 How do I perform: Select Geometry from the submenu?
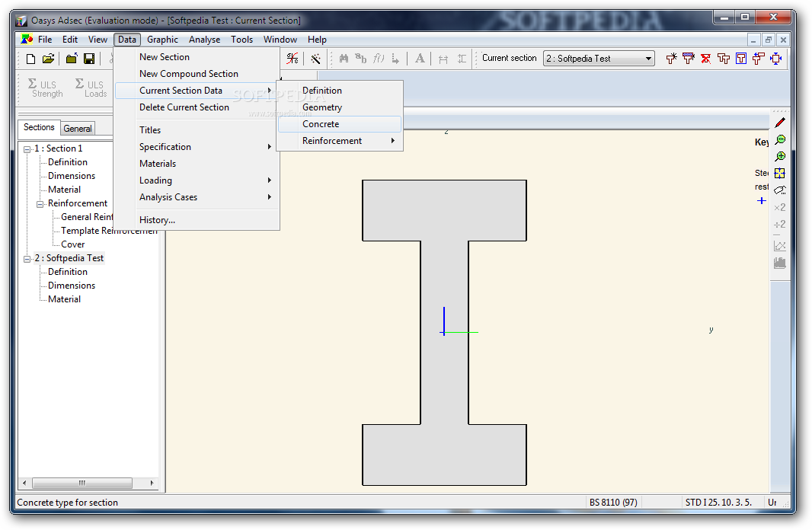(340, 107)
